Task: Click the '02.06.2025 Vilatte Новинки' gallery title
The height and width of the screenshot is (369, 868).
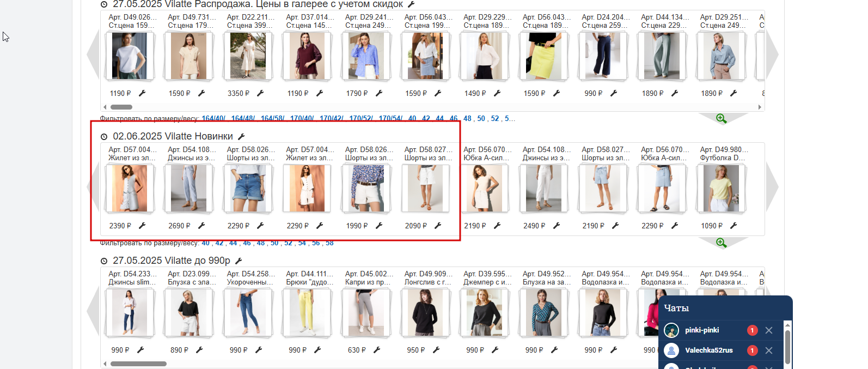Action: (x=173, y=136)
